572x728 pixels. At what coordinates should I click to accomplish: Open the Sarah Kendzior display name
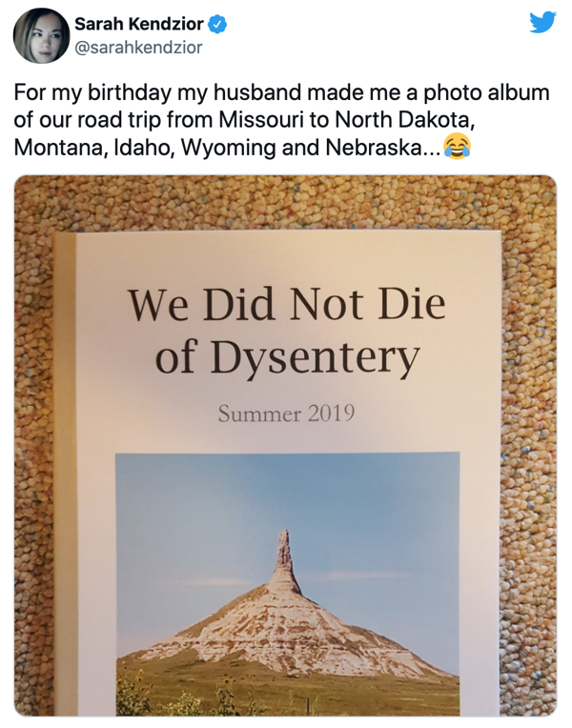pyautogui.click(x=140, y=24)
